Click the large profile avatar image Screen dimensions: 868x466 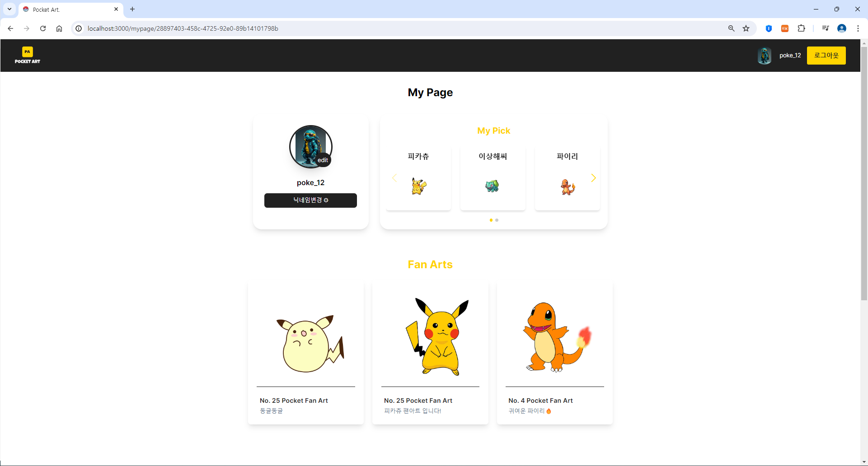(310, 146)
